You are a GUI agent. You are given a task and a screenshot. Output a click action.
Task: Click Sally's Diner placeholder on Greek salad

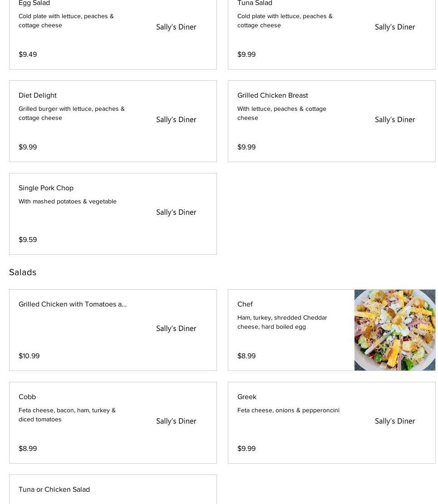[x=395, y=421]
